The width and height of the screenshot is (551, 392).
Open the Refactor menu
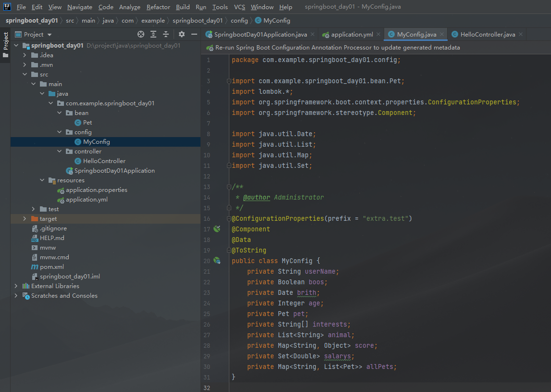point(158,7)
